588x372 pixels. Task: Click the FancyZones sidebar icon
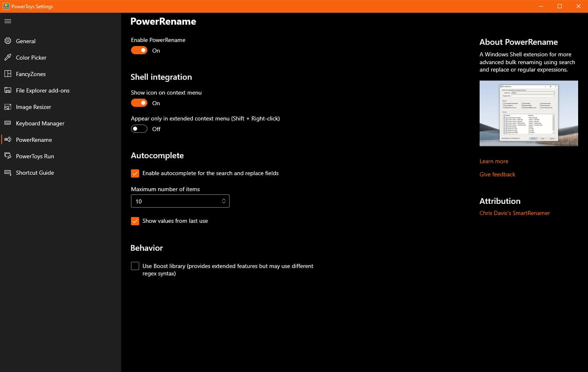[8, 74]
